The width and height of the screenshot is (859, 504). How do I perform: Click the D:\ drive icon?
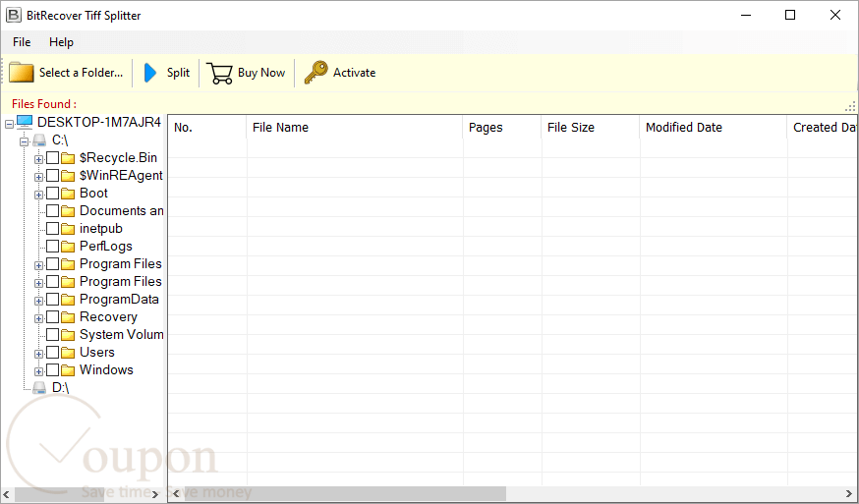click(x=39, y=388)
